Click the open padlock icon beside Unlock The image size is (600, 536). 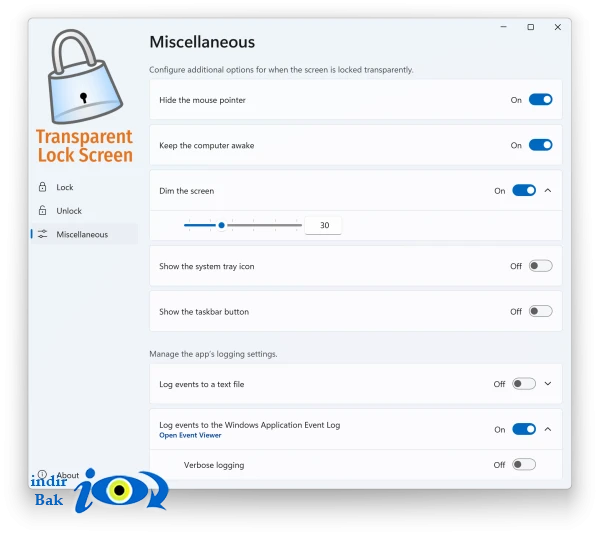(42, 210)
